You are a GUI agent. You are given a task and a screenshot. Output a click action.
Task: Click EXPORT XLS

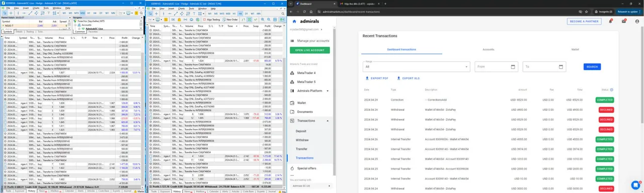[409, 78]
